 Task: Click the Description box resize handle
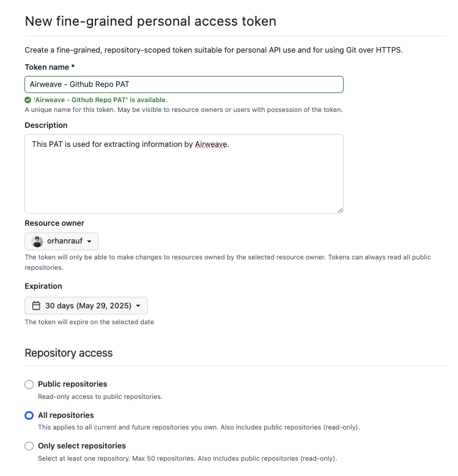point(339,209)
